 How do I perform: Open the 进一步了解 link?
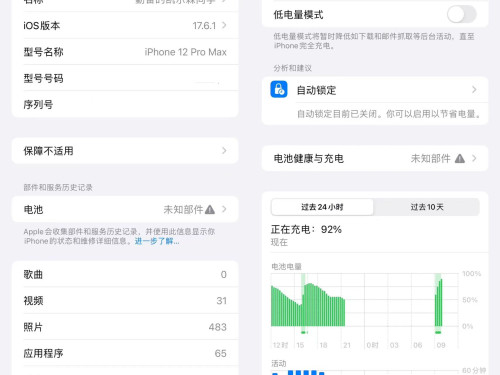pyautogui.click(x=157, y=241)
